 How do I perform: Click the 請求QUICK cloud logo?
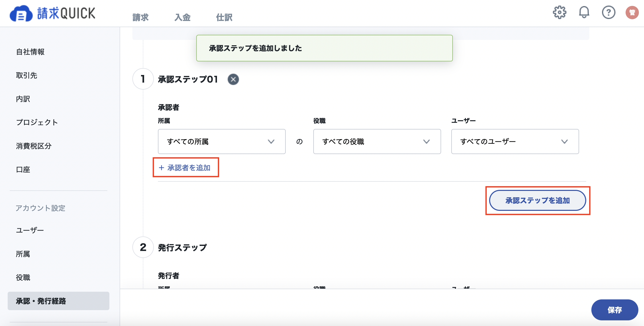(x=52, y=13)
